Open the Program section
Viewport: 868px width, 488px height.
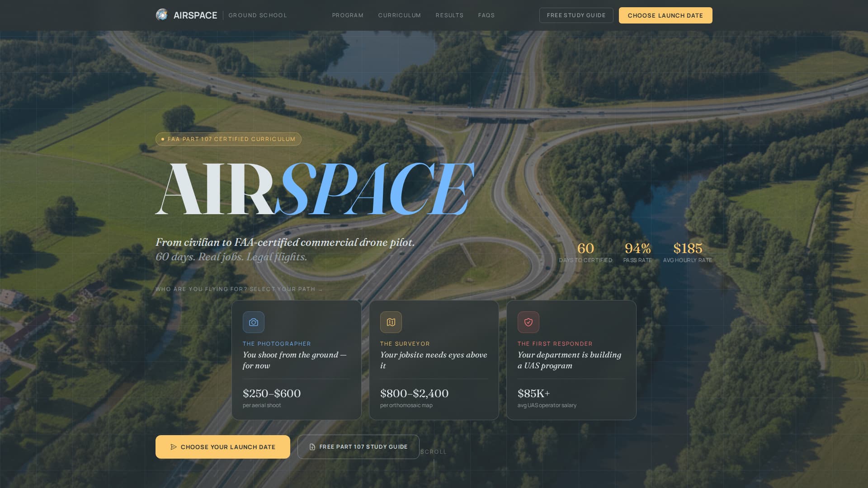click(x=347, y=15)
